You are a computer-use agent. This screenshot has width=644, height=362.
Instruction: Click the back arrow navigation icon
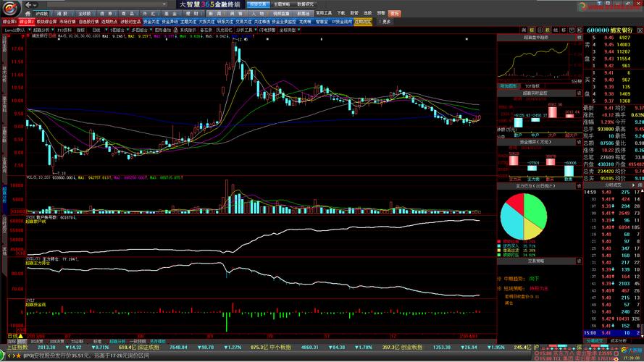28,5
